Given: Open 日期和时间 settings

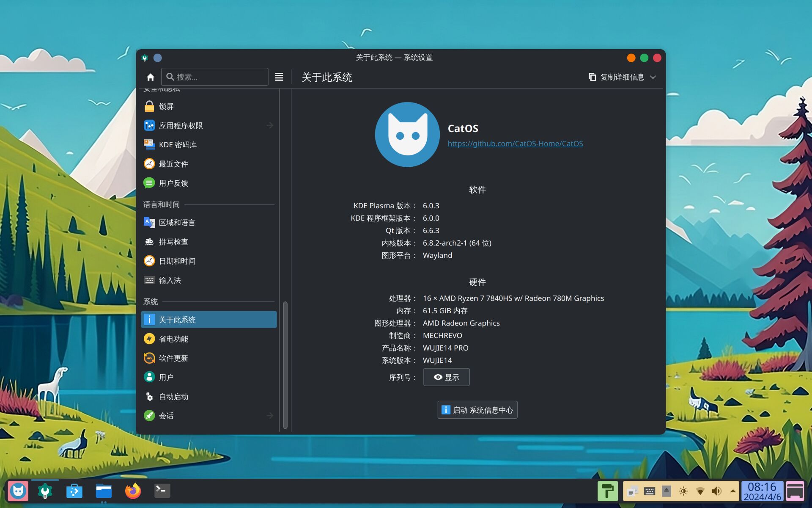Looking at the screenshot, I should 208,261.
